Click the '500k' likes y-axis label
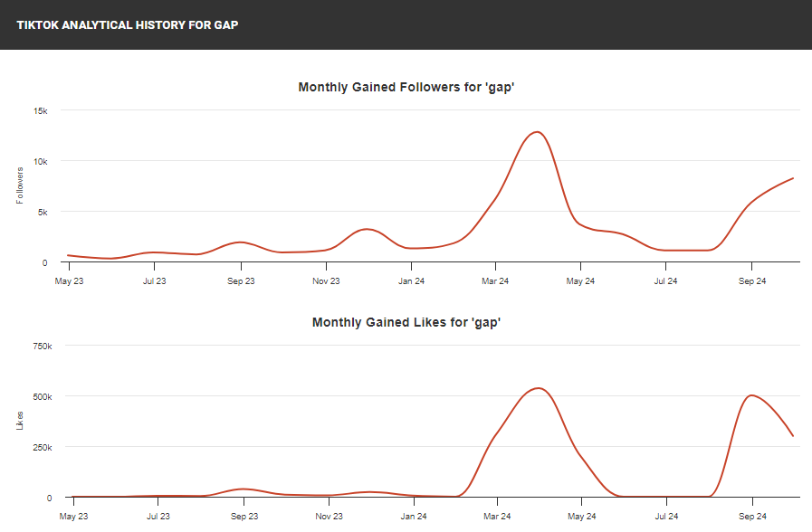 (43, 397)
